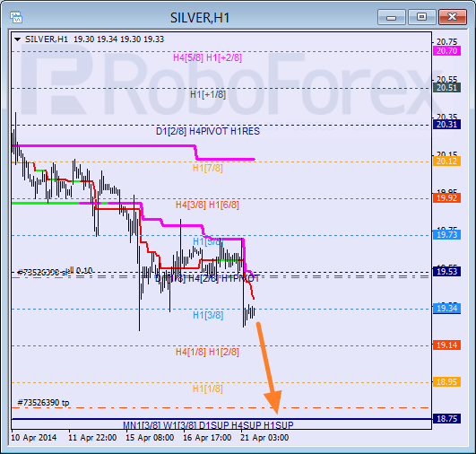Minimize the SILVER,H1 chart window
The height and width of the screenshot is (454, 476).
click(x=392, y=17)
